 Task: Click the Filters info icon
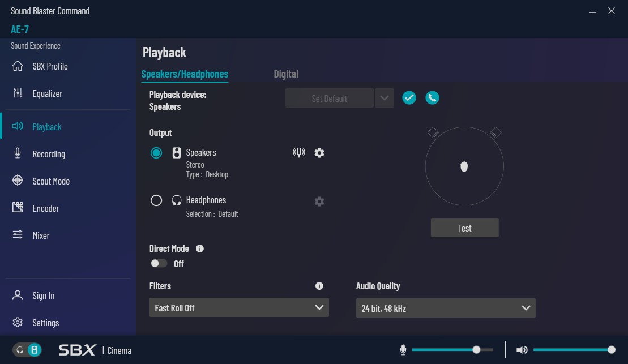pos(319,286)
